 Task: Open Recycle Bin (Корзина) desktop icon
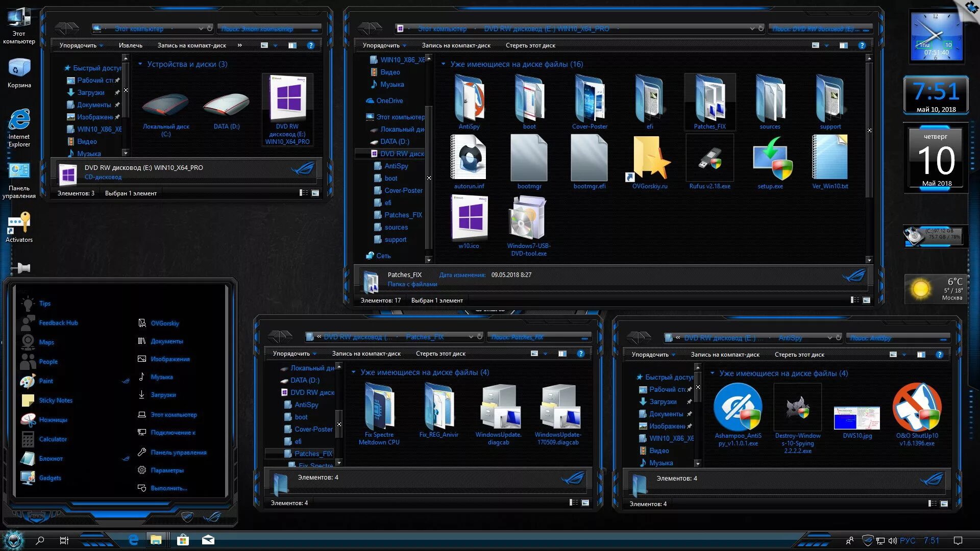(x=19, y=72)
